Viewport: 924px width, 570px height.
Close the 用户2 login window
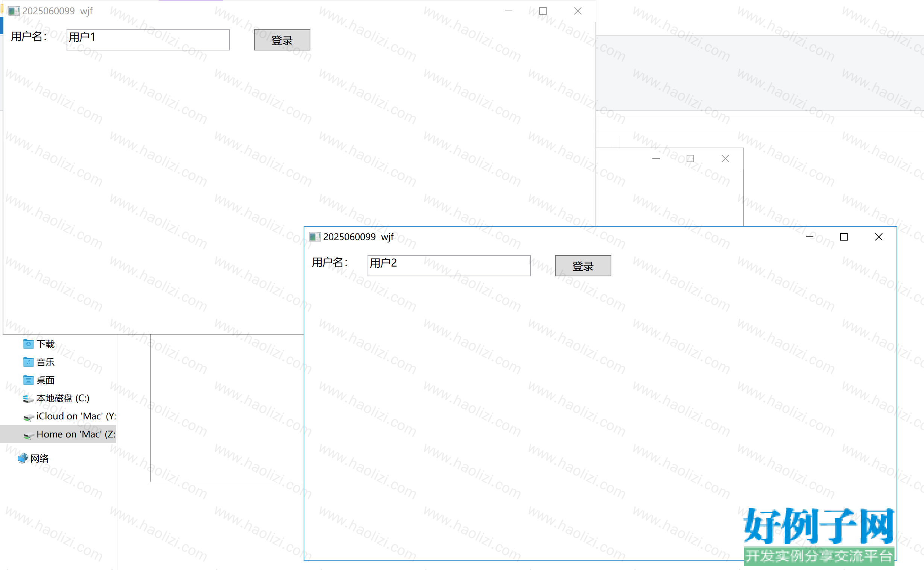[x=878, y=237]
